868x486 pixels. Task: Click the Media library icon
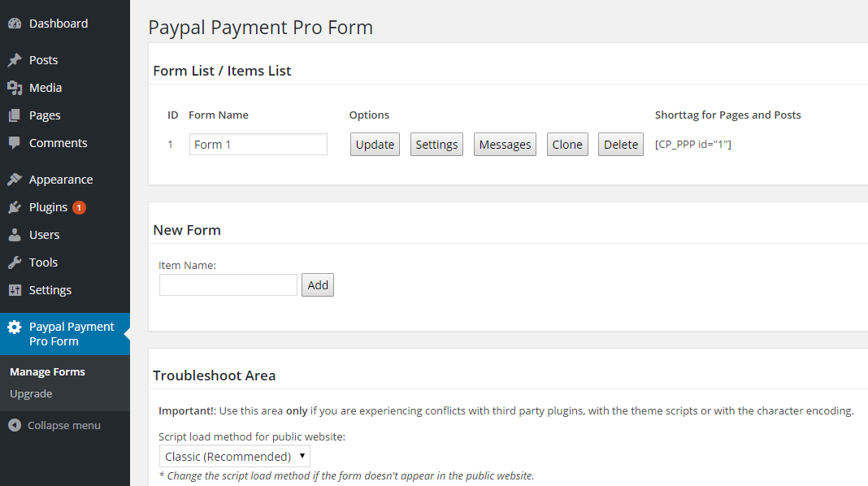point(15,88)
